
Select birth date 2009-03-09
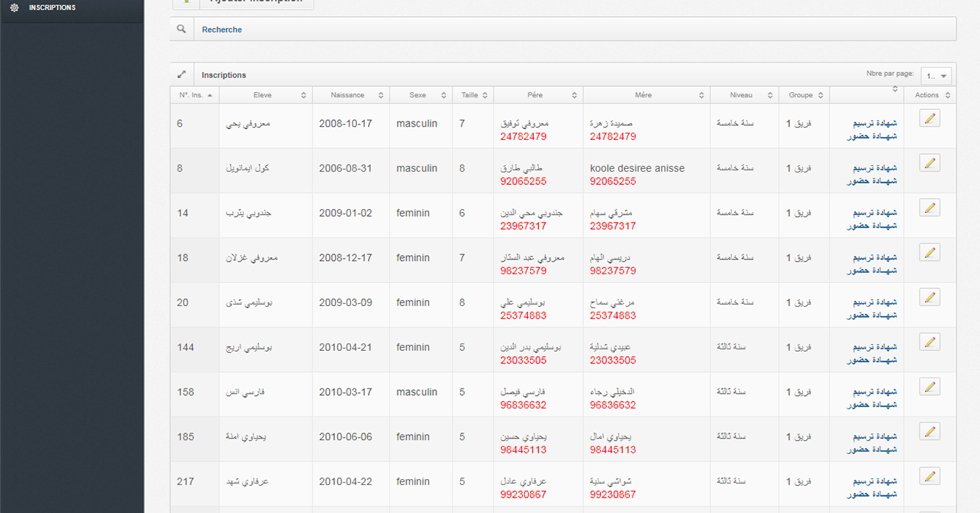tap(346, 303)
